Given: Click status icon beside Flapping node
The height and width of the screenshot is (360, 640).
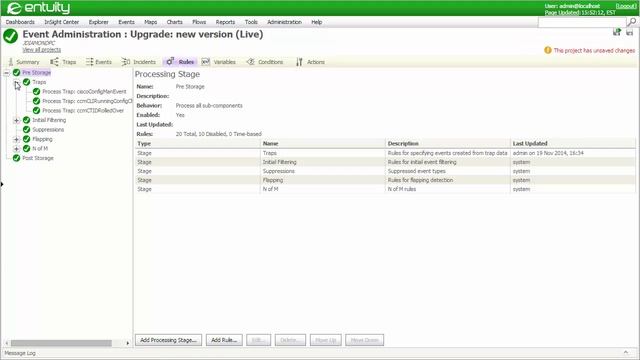Looking at the screenshot, I should [x=27, y=139].
